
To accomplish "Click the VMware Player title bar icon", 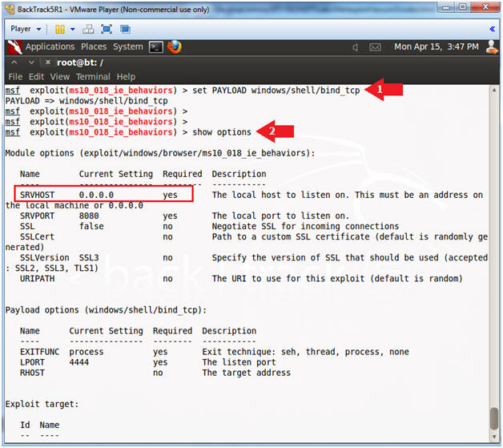I will (x=10, y=10).
